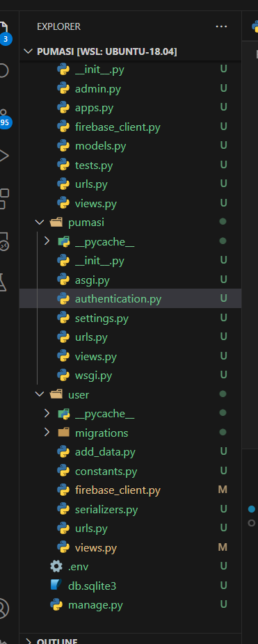The height and width of the screenshot is (644, 258).
Task: Open Source Control view with 95 badge
Action: click(4, 118)
